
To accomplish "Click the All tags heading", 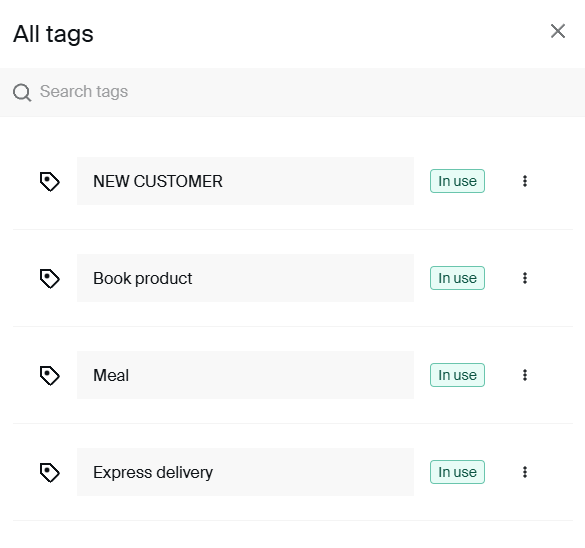I will [53, 34].
